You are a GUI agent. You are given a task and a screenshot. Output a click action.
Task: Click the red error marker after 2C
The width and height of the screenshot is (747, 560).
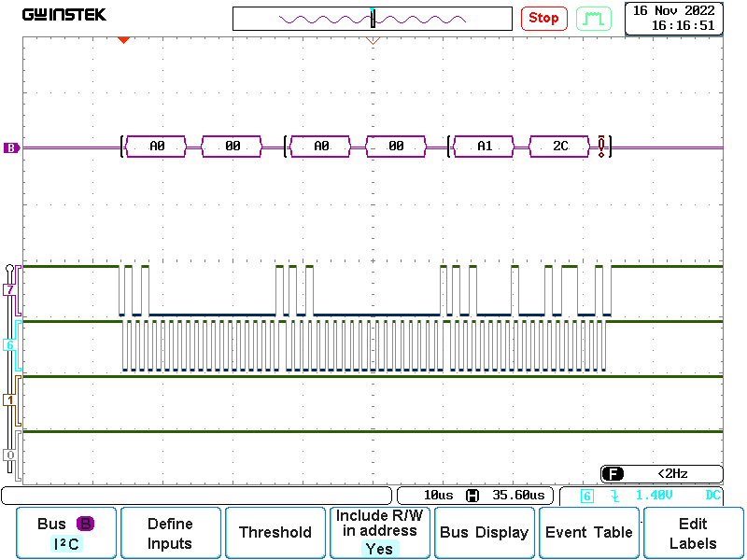pyautogui.click(x=602, y=147)
